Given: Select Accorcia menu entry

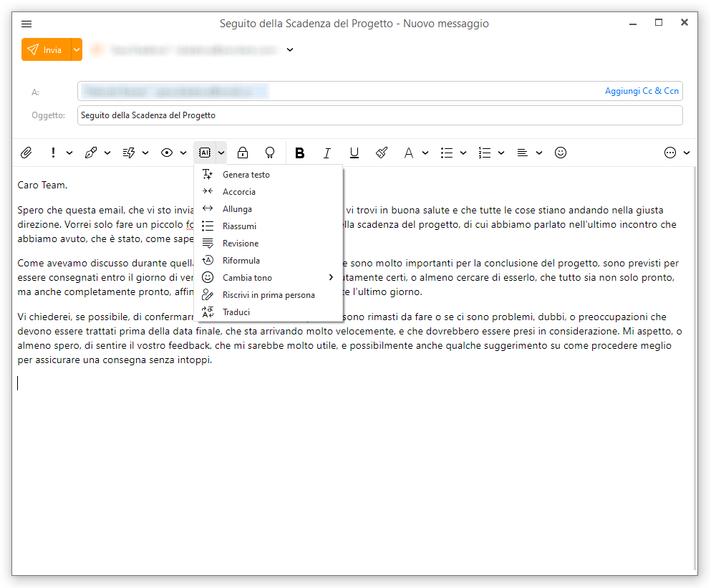Looking at the screenshot, I should (x=268, y=192).
